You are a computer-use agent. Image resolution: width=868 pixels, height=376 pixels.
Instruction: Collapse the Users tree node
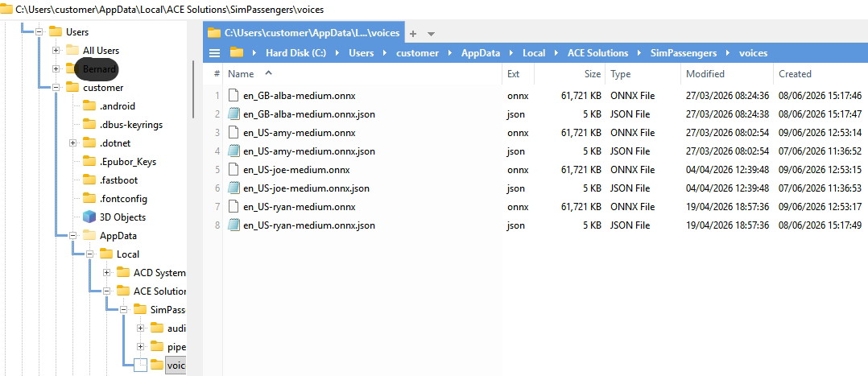pos(39,32)
